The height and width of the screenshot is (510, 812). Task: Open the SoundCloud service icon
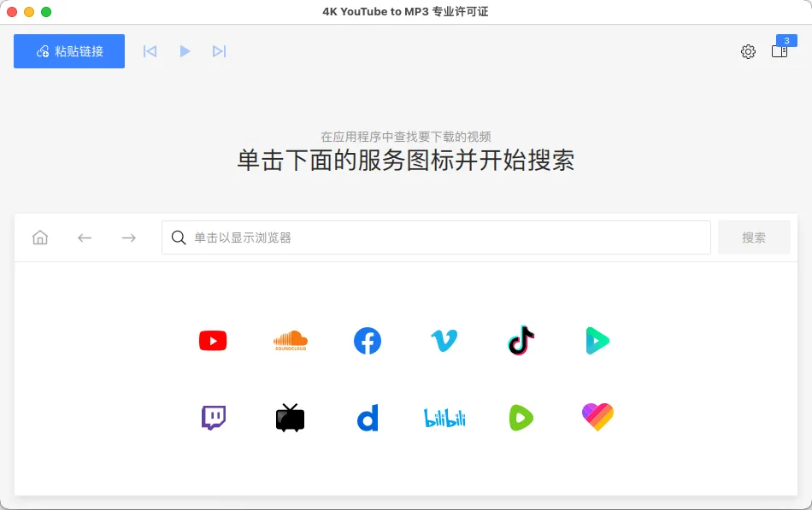coord(290,341)
